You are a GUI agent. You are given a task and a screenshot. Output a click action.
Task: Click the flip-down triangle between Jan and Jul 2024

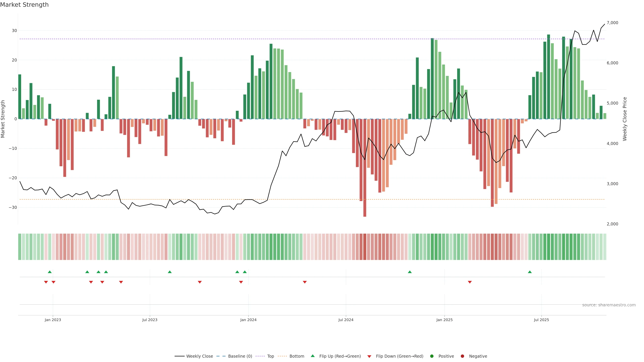click(x=305, y=282)
